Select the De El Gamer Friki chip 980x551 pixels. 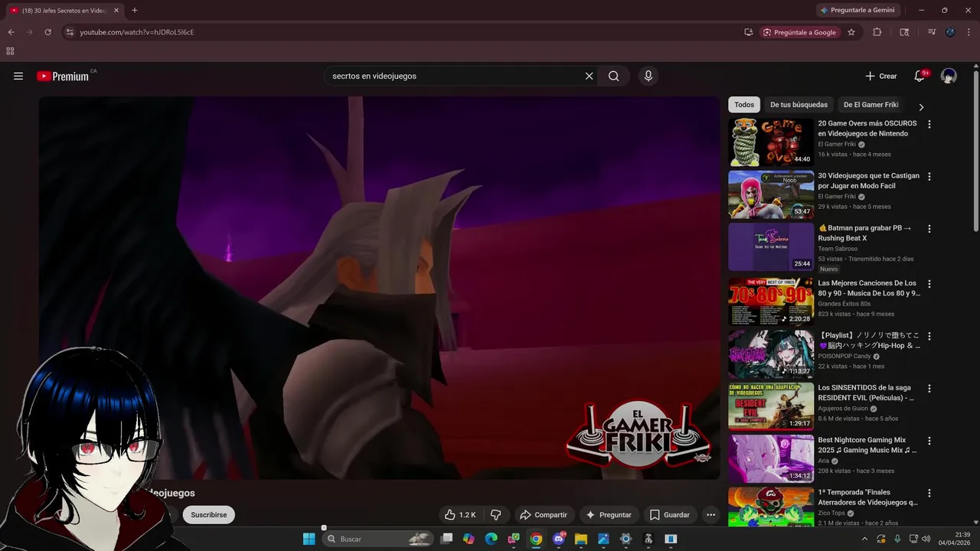(871, 105)
